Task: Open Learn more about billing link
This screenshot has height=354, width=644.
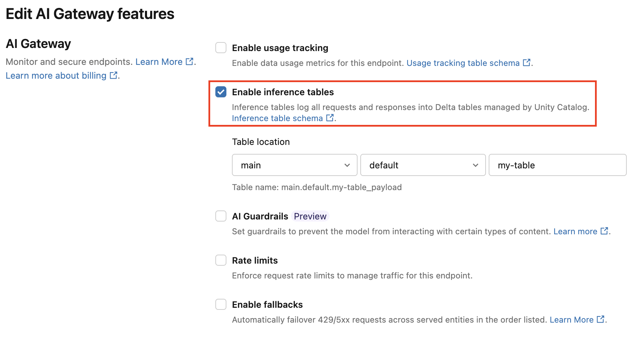Action: click(x=56, y=76)
